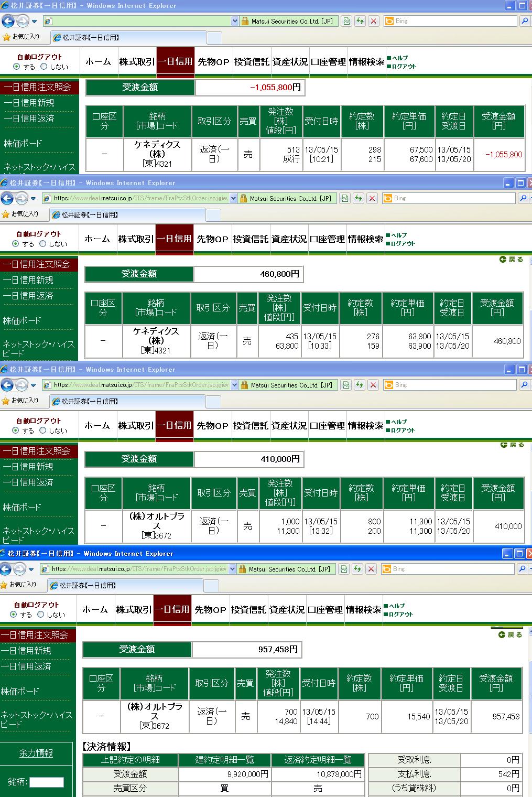Image resolution: width=532 pixels, height=797 pixels.
Task: Click the Compatibility View icon in the bottom browser window
Action: tap(343, 569)
